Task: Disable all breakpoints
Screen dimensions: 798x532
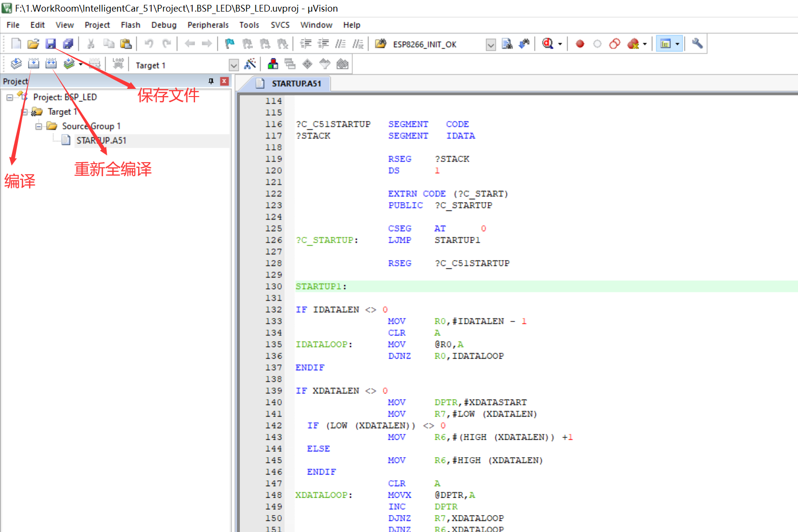Action: (x=615, y=44)
